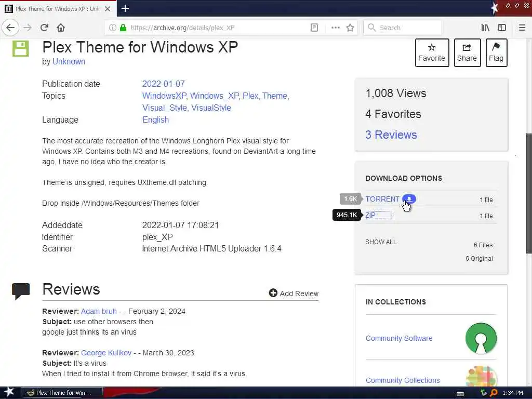Open a new tab with plus
Screen dimensions: 532x399
(x=125, y=8)
